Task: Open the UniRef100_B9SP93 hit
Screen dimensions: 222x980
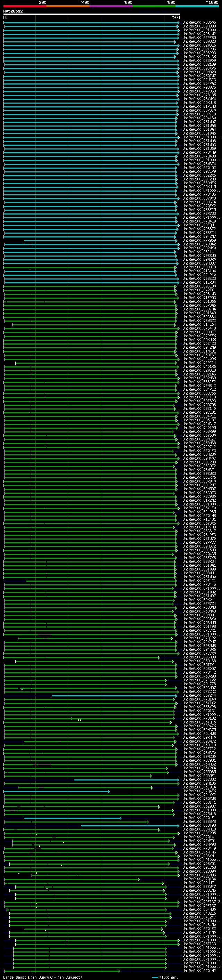Action: click(199, 53)
